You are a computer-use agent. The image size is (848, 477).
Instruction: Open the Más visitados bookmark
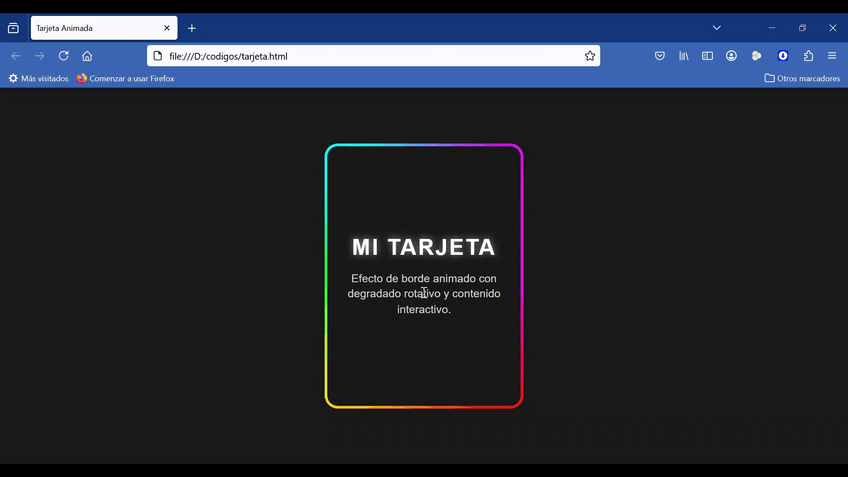39,78
